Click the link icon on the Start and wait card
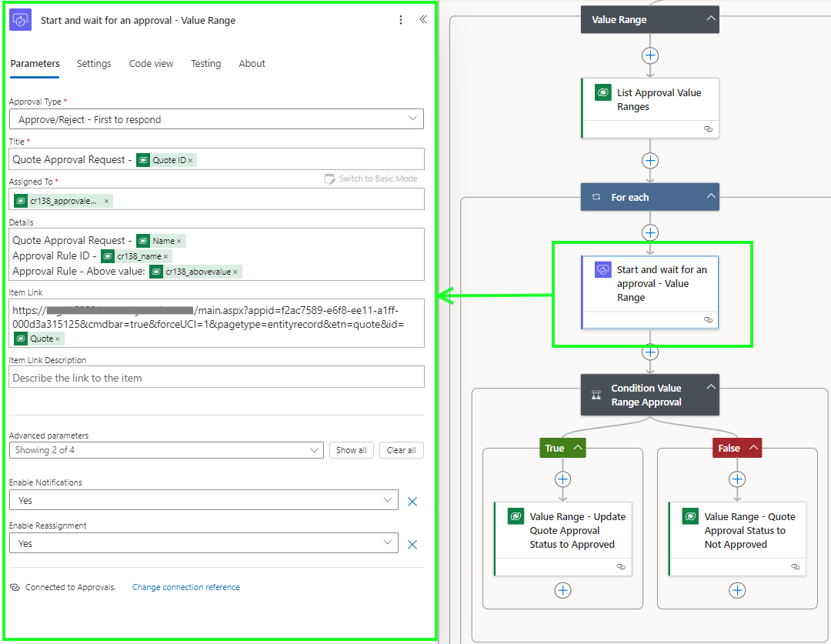Image resolution: width=831 pixels, height=644 pixels. click(708, 319)
